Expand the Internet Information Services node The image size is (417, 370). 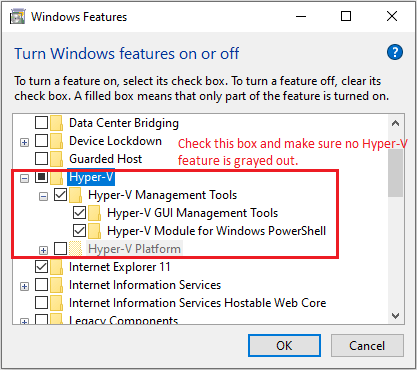click(24, 286)
